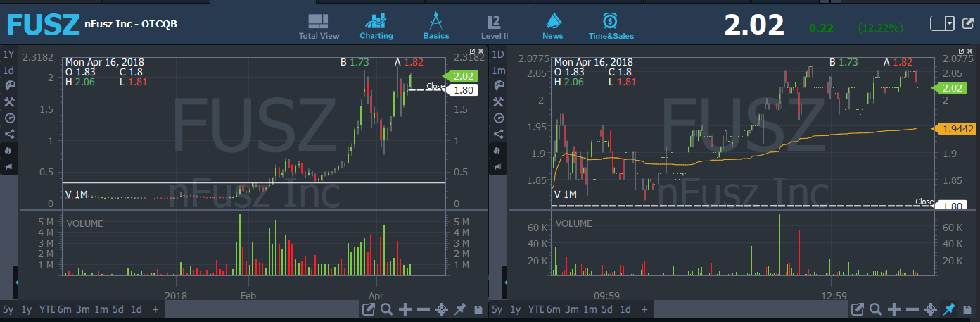
Task: Close the left chart panel
Action: pyautogui.click(x=481, y=51)
